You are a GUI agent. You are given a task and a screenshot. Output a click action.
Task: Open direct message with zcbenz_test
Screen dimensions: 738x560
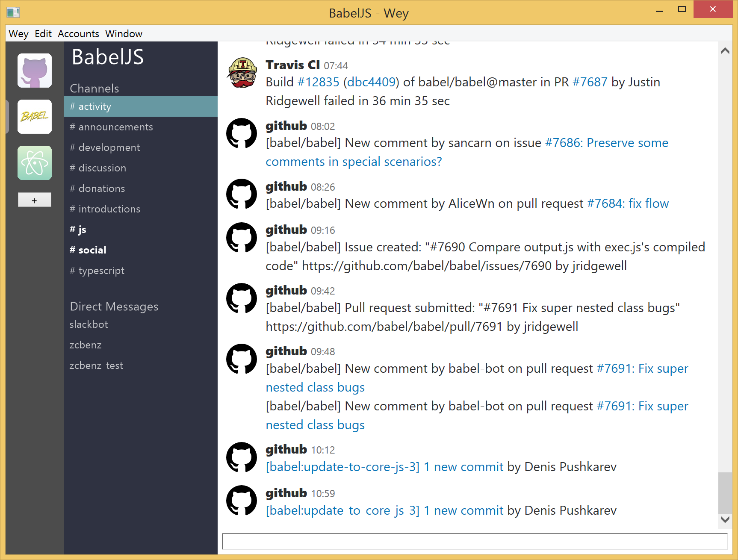(x=141, y=365)
